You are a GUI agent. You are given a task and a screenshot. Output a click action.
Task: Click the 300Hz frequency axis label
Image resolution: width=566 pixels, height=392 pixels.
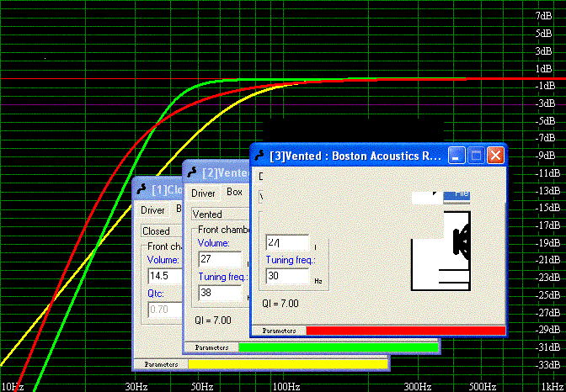point(417,387)
